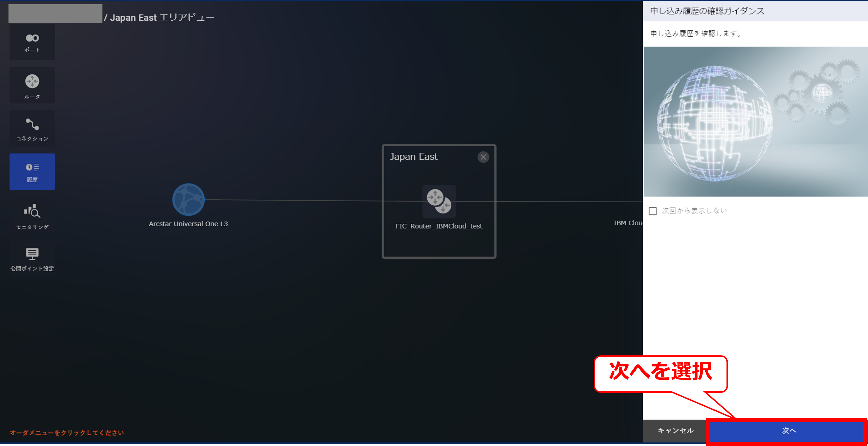Image resolution: width=868 pixels, height=446 pixels.
Task: Click the greyed-out tenant name in the header
Action: tap(55, 14)
